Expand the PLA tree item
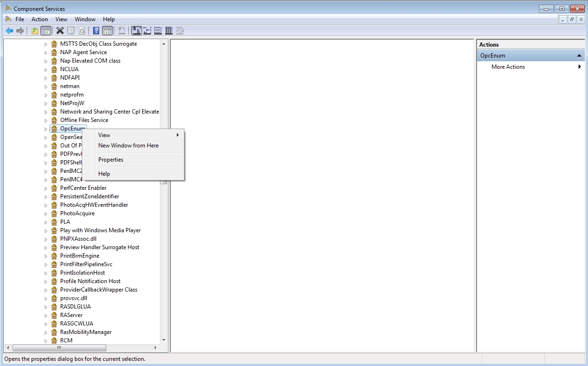 click(45, 222)
